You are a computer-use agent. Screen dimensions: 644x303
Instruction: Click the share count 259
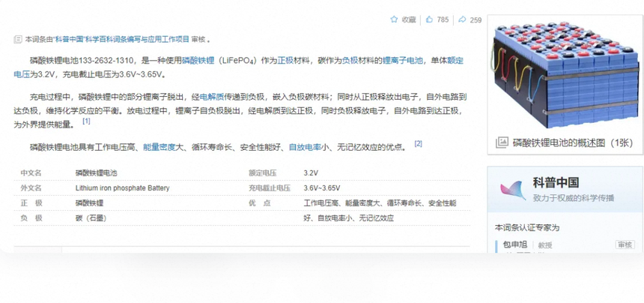tap(476, 19)
